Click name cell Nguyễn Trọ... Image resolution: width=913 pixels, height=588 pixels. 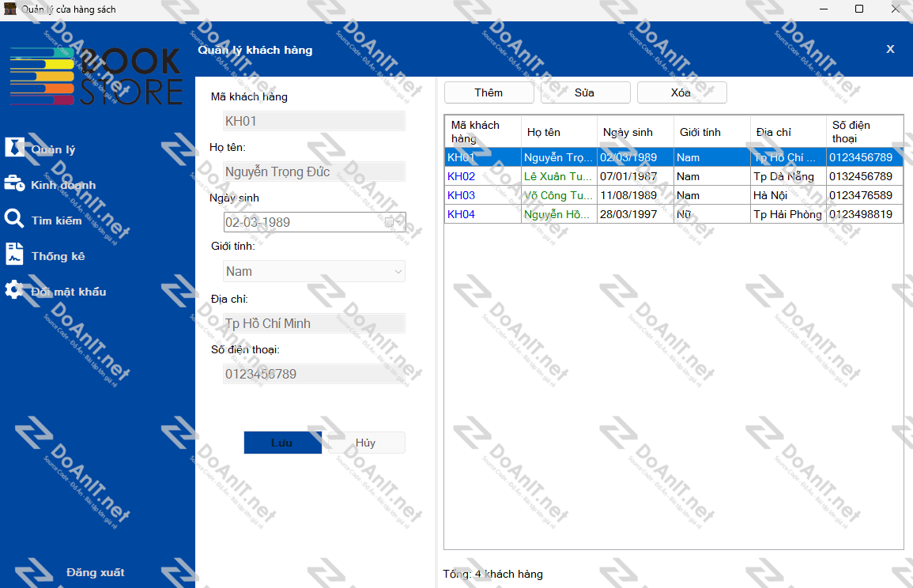559,157
